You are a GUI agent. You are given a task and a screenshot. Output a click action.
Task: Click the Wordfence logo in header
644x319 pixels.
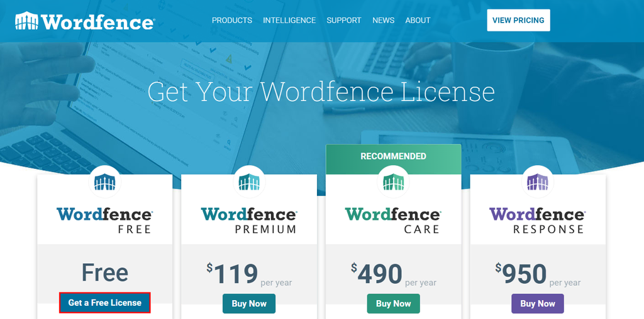coord(85,21)
